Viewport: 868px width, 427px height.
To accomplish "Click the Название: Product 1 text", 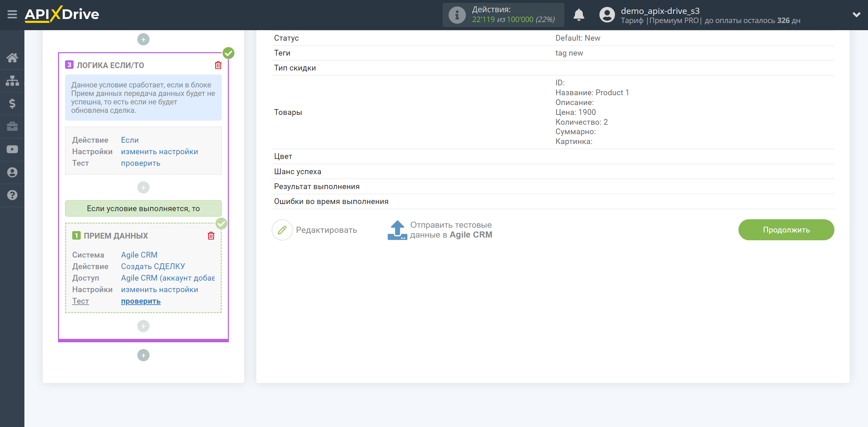I will [x=592, y=93].
